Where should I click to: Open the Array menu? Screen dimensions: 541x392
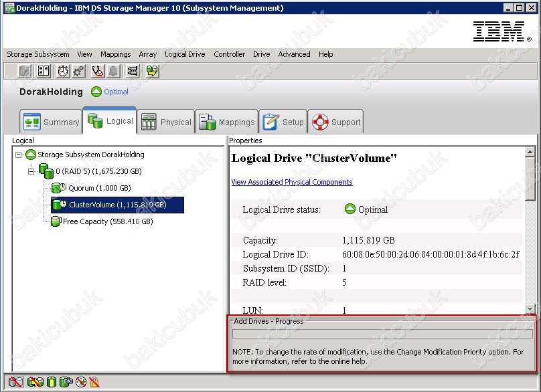[x=148, y=54]
